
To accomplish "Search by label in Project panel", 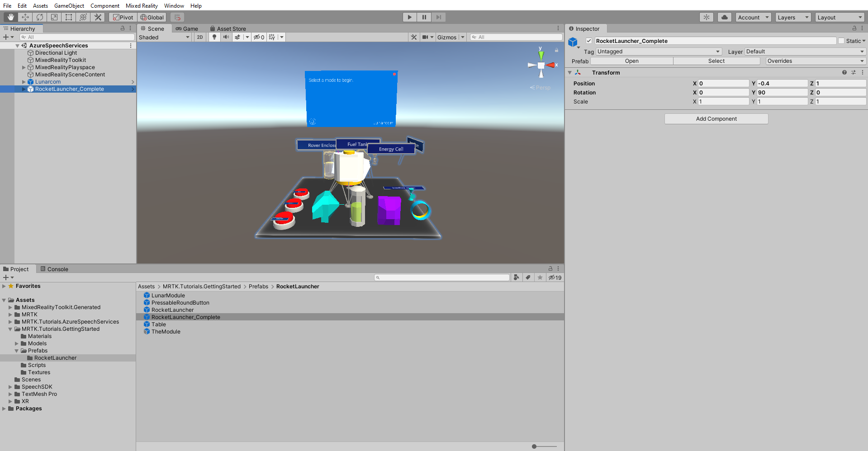I will 528,277.
